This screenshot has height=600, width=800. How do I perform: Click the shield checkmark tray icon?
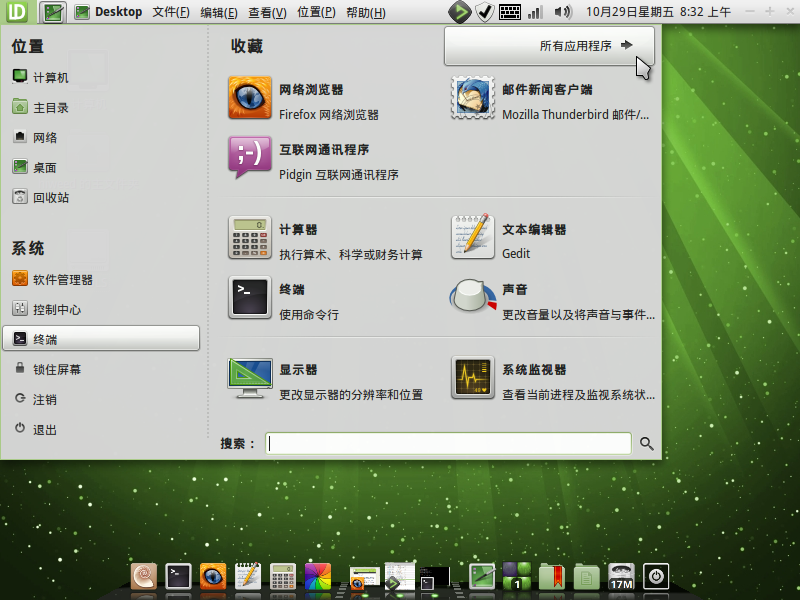click(x=484, y=12)
